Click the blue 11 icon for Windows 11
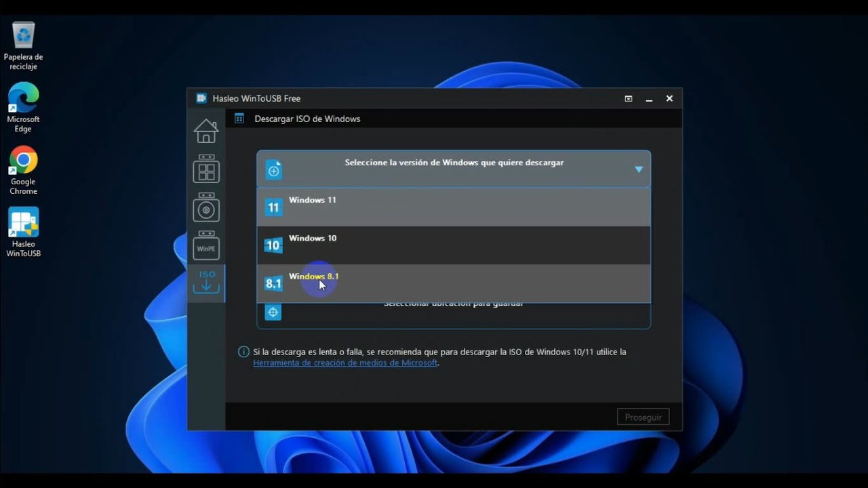Screen dimensions: 868x488 [x=273, y=207]
